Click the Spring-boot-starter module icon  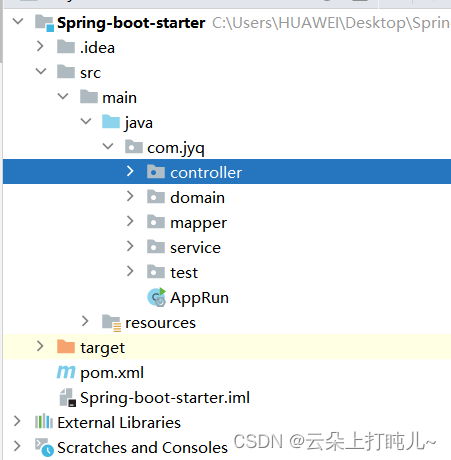44,23
